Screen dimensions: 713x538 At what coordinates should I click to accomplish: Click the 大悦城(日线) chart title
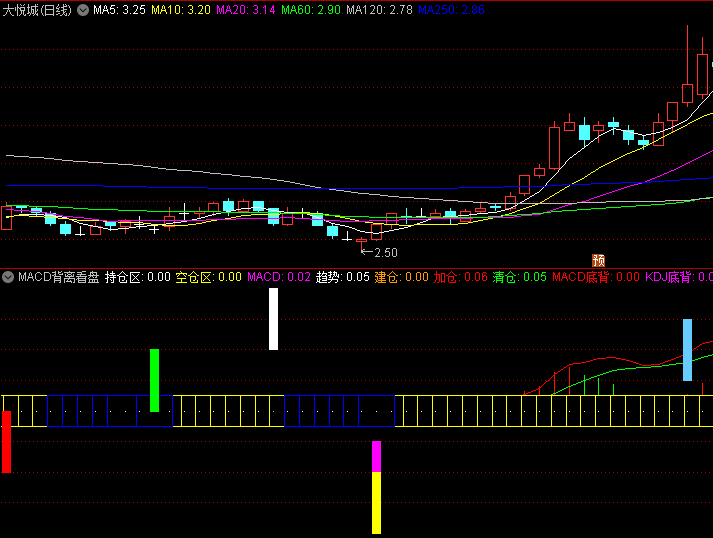37,10
